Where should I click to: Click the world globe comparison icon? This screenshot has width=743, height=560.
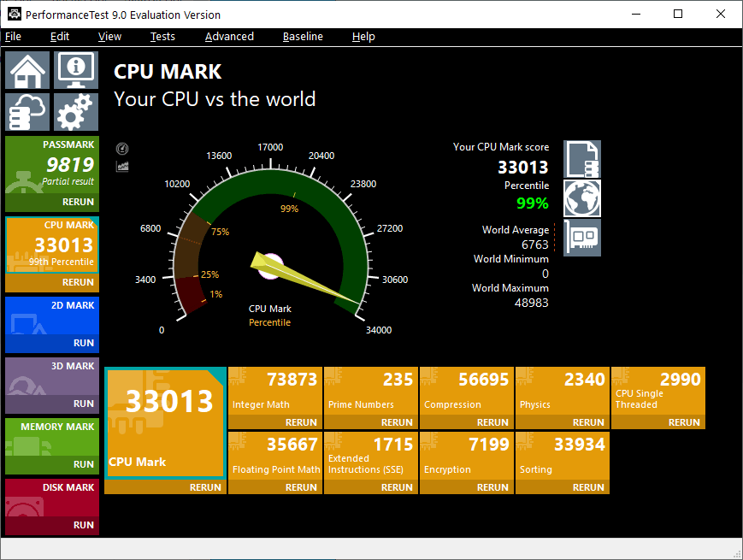point(582,198)
